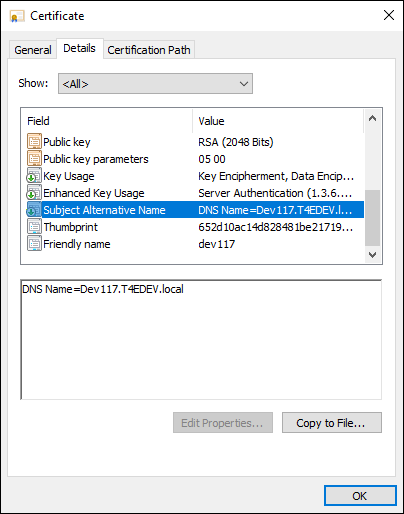Switch to the General tab
Image resolution: width=404 pixels, height=514 pixels.
pyautogui.click(x=33, y=50)
